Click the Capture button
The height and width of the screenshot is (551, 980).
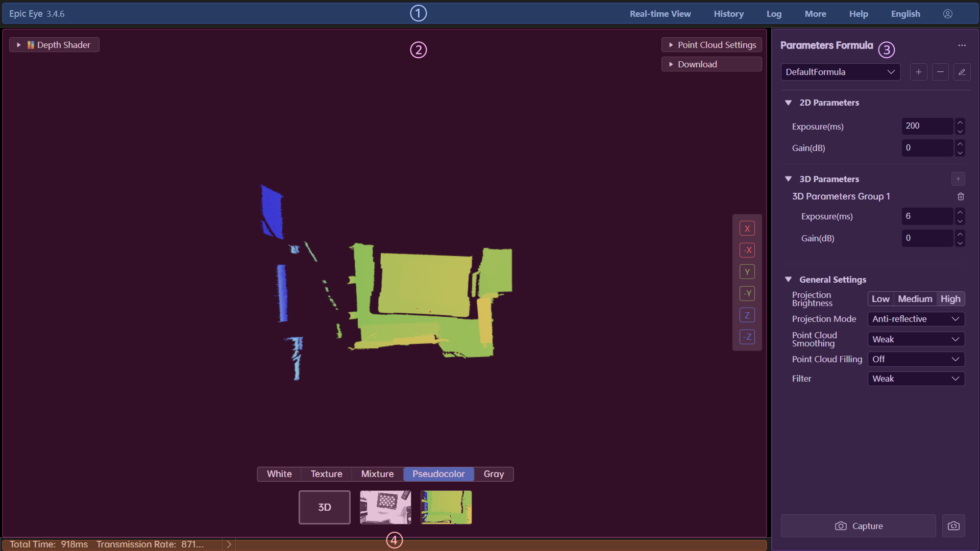tap(858, 525)
